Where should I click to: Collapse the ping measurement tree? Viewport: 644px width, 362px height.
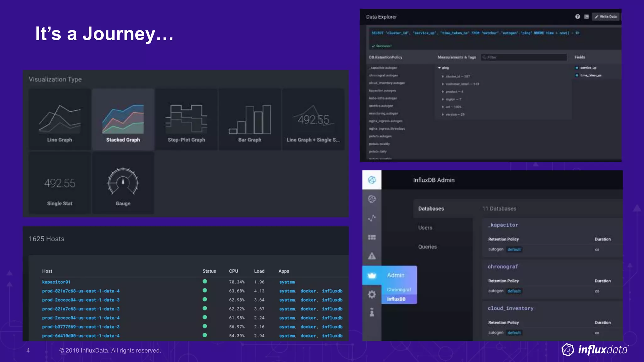coord(439,68)
